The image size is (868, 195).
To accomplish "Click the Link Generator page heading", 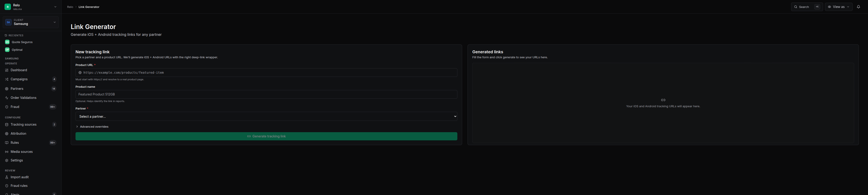I will [93, 27].
